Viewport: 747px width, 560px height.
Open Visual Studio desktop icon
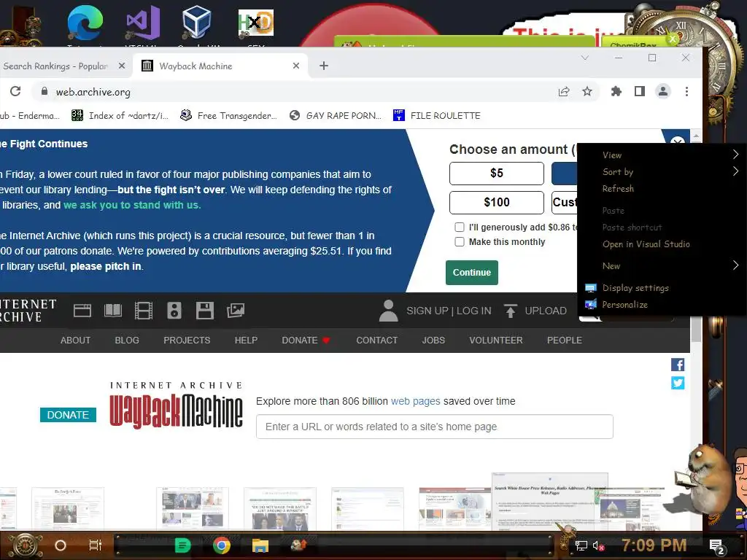click(x=142, y=23)
